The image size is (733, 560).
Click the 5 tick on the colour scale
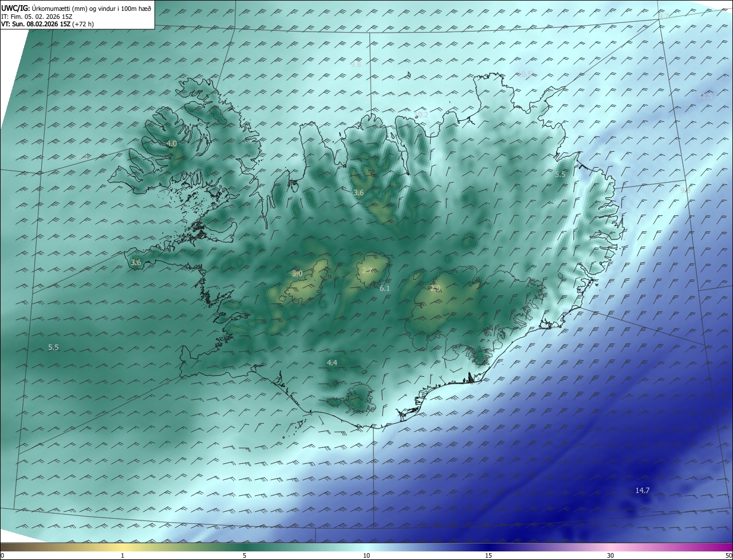coord(245,556)
